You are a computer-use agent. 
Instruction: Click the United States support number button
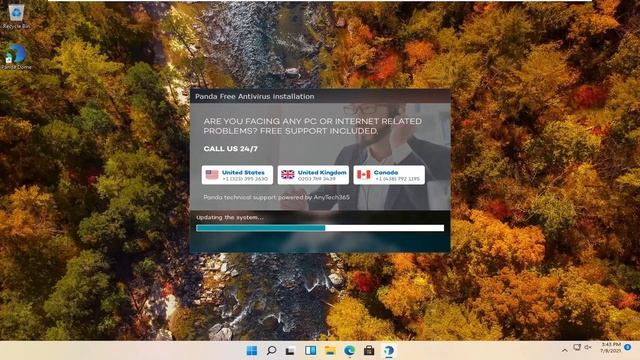tap(237, 175)
